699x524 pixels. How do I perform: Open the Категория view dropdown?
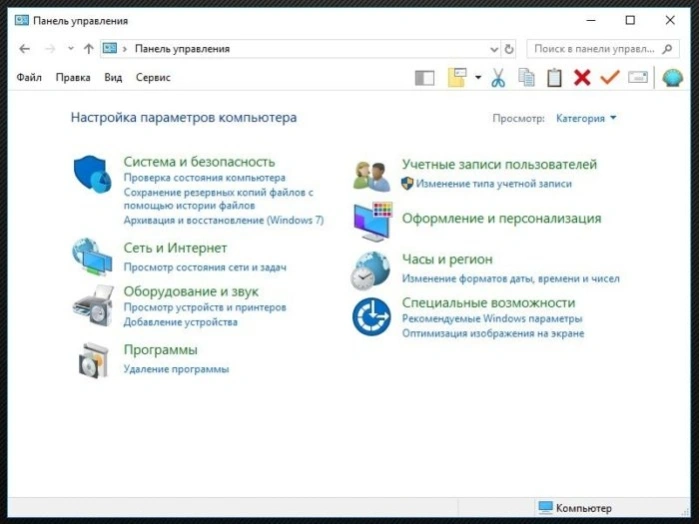pos(586,118)
